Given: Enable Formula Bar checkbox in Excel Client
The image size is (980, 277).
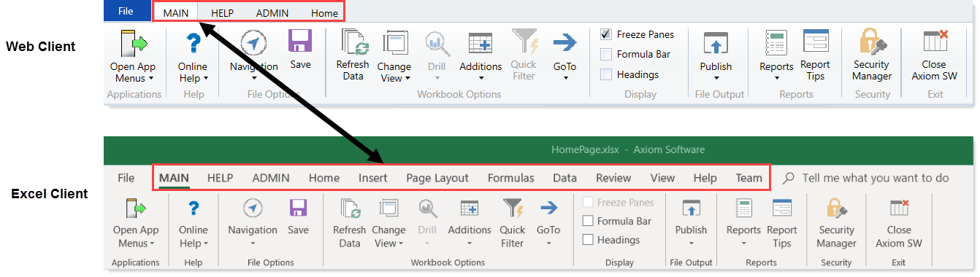Looking at the screenshot, I should point(587,221).
